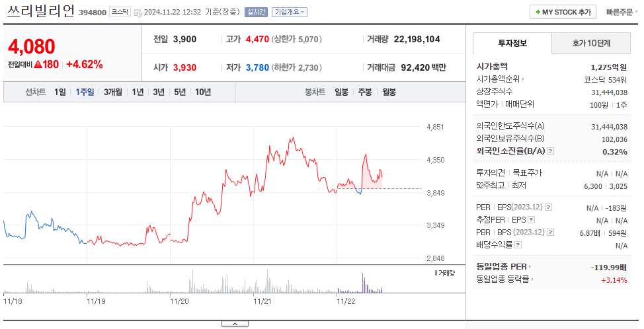Image resolution: width=644 pixels, height=329 pixels.
Task: Click the green plus on MY STOCK 추가
Action: pos(538,13)
